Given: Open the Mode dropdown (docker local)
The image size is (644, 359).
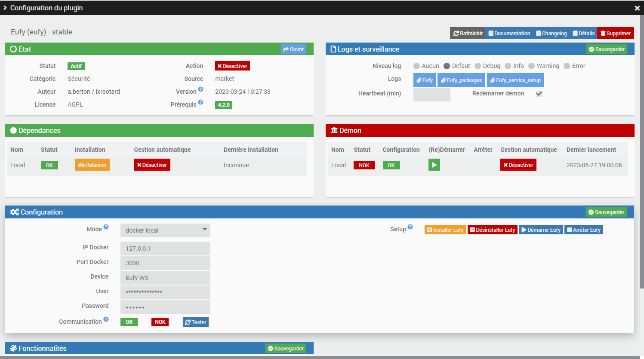Looking at the screenshot, I should (x=165, y=230).
